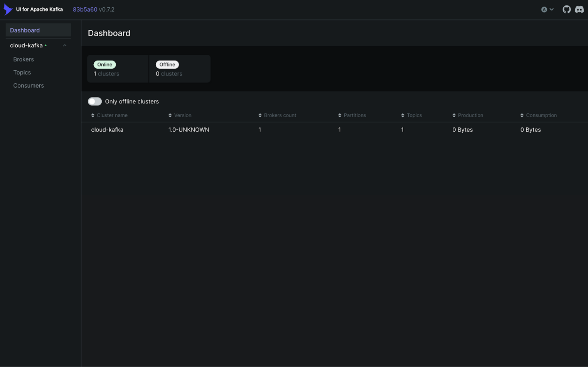Go to Dashboard in the sidebar

[x=25, y=30]
